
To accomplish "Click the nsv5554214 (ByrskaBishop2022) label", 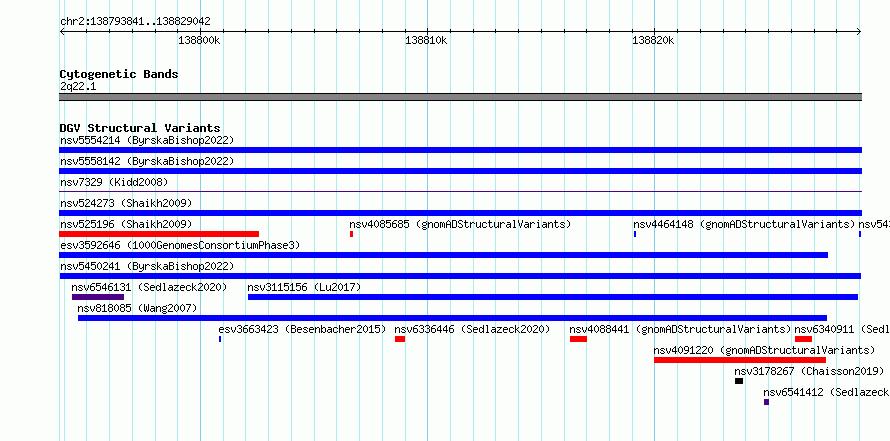I will click(147, 140).
